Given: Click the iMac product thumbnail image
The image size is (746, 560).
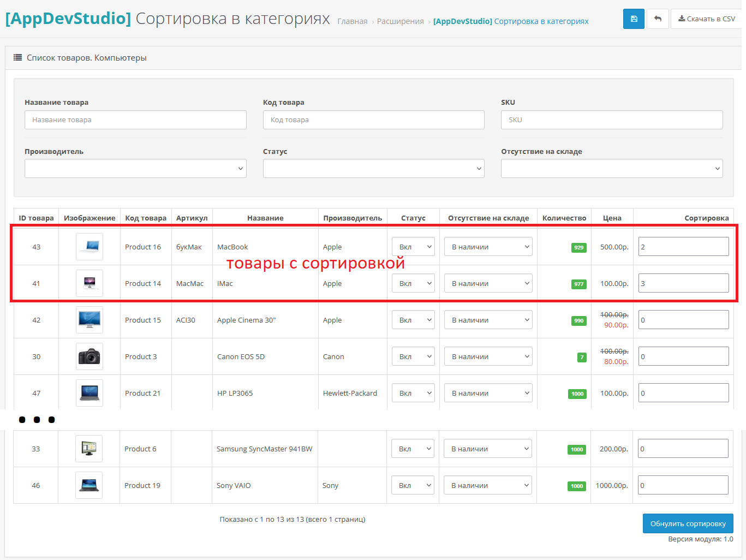Looking at the screenshot, I should tap(89, 283).
